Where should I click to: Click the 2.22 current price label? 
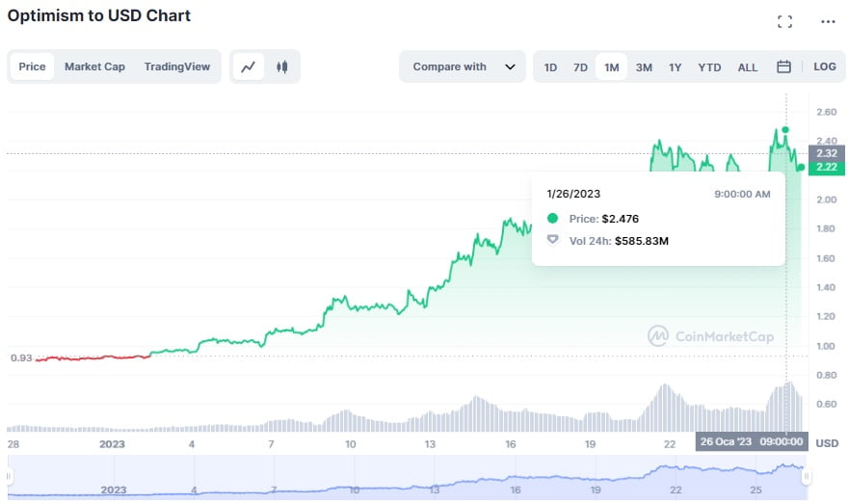tap(826, 168)
